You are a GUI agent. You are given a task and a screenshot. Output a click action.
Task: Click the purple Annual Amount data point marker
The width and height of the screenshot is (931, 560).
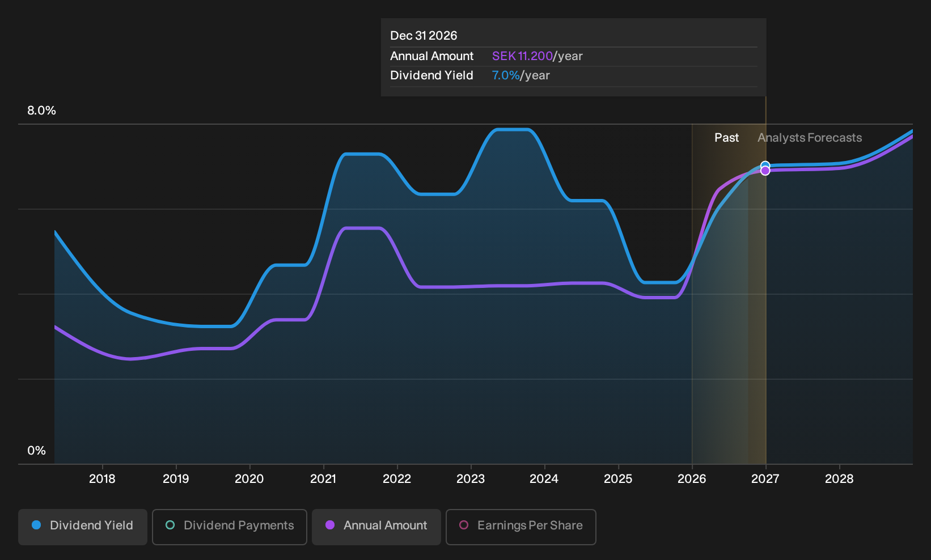click(765, 171)
